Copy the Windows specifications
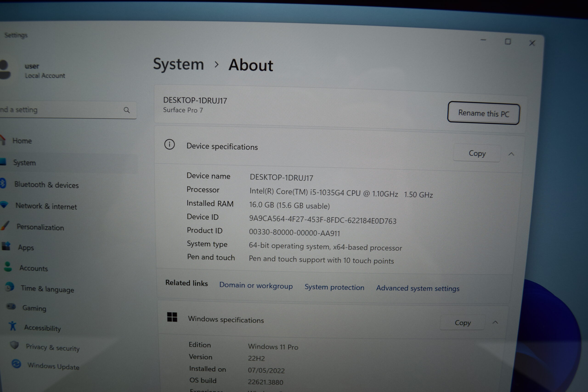 pyautogui.click(x=463, y=322)
